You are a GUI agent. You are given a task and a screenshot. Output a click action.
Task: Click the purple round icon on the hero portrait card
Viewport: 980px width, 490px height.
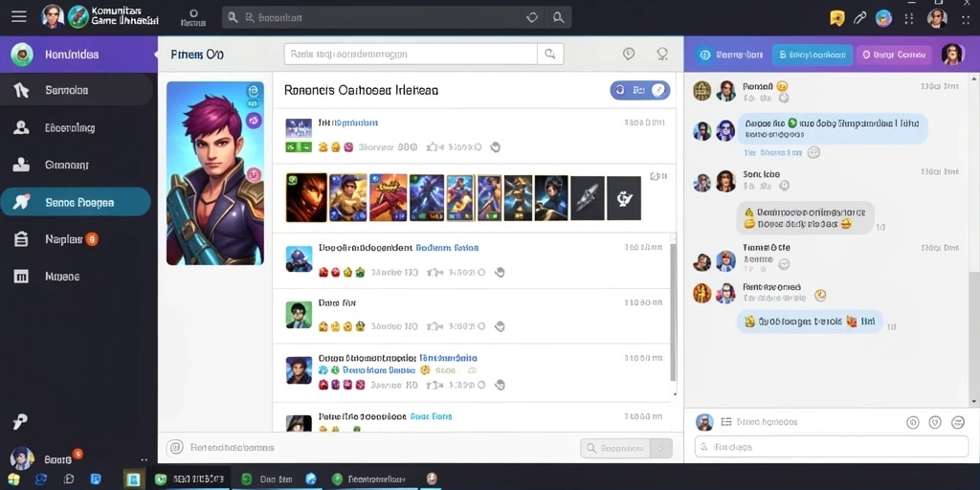click(x=253, y=120)
